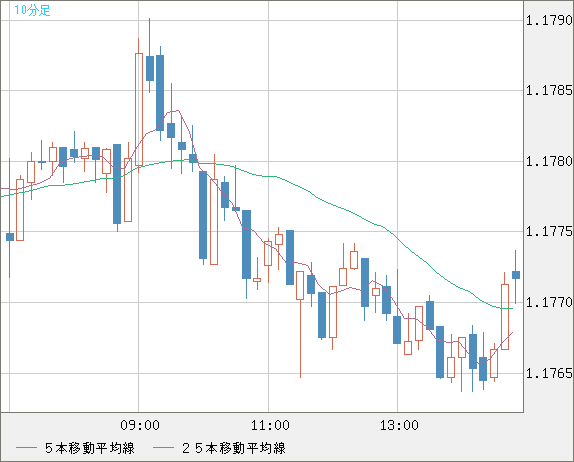Click the tall orange candle just before 09:00
This screenshot has height=462, width=574.
tap(128, 190)
